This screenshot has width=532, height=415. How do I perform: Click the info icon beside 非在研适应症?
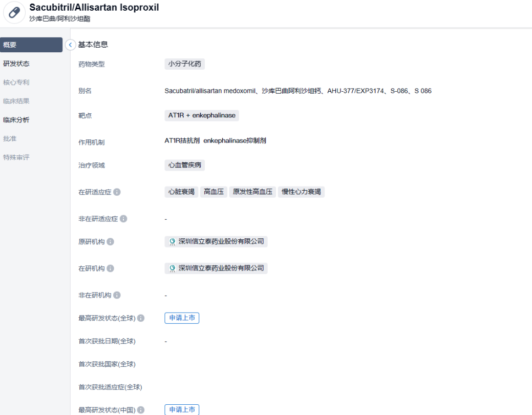point(123,219)
